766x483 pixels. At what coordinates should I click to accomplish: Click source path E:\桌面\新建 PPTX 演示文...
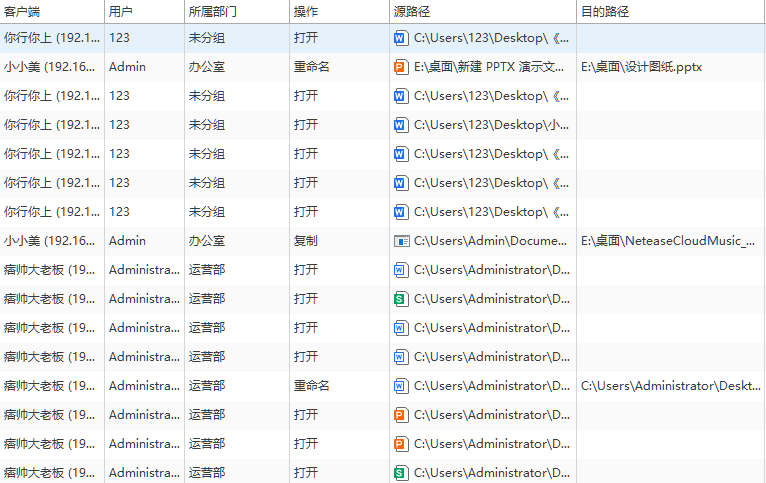489,67
